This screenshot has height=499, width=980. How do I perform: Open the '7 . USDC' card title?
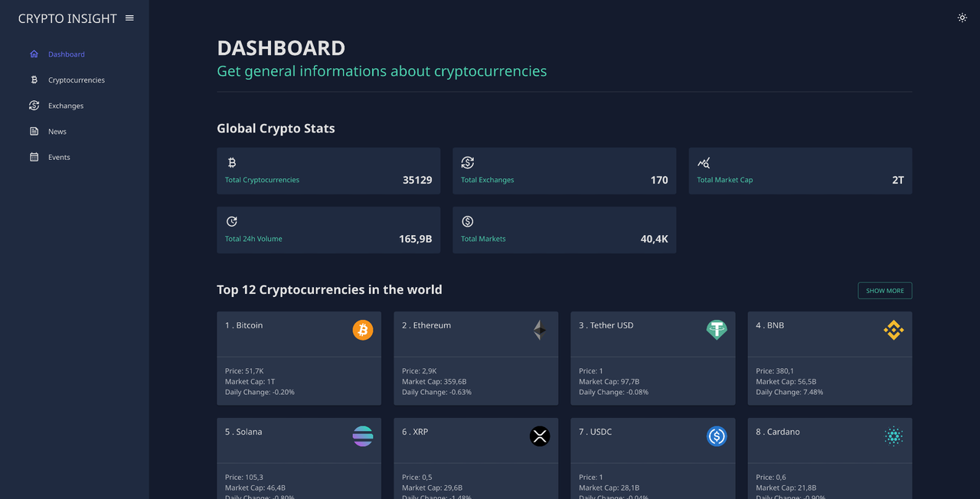coord(596,432)
